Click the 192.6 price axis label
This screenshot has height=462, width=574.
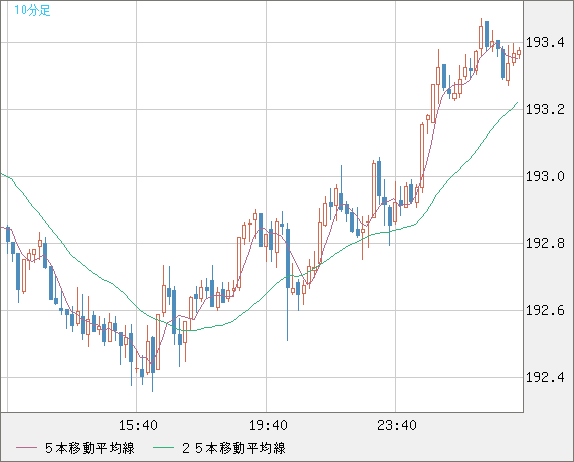(545, 310)
